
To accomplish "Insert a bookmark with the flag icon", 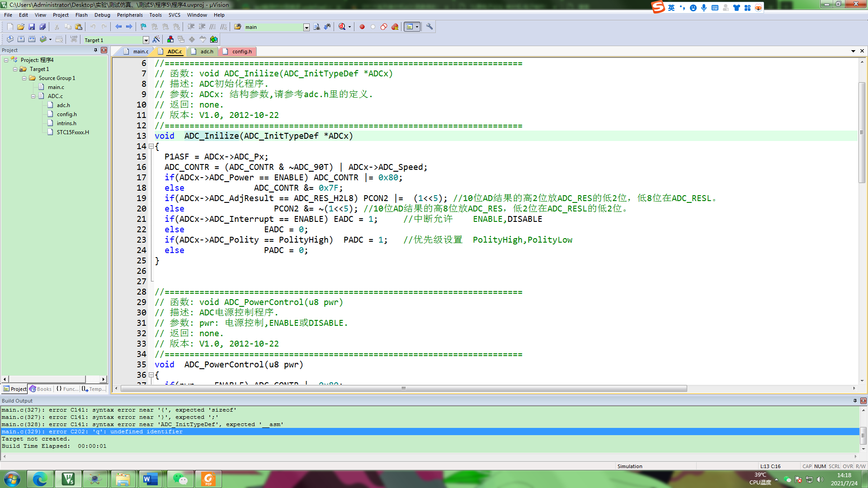I will click(x=143, y=27).
